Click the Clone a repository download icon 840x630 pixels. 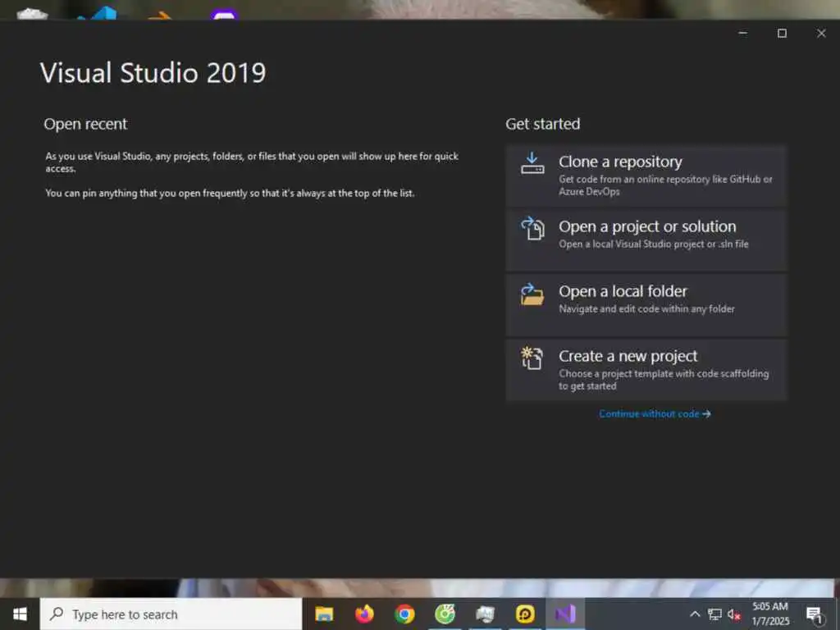pyautogui.click(x=532, y=163)
